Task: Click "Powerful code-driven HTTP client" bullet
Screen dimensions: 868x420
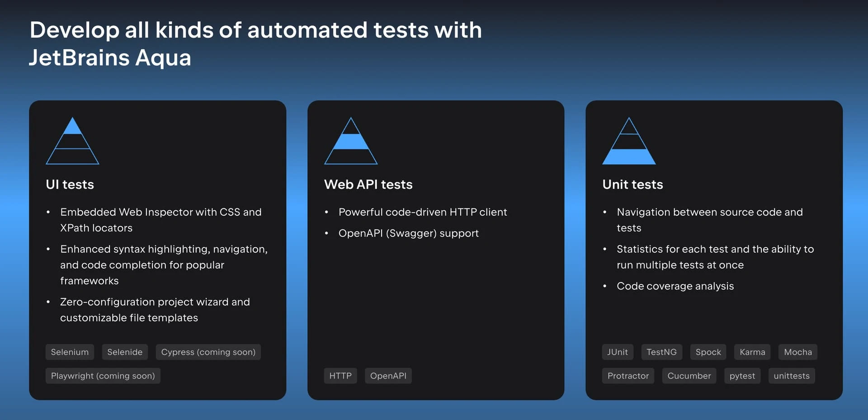Action: coord(423,212)
